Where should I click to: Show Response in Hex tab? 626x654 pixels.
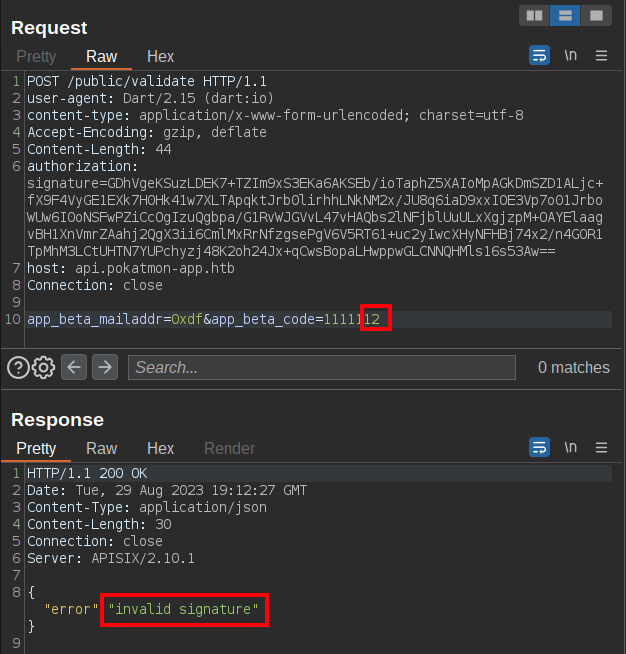click(160, 449)
